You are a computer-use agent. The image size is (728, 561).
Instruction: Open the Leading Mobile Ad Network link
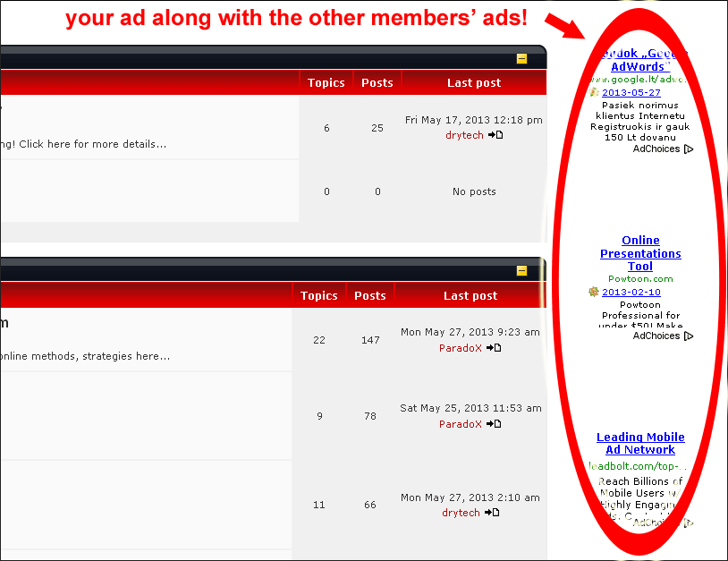(x=640, y=443)
